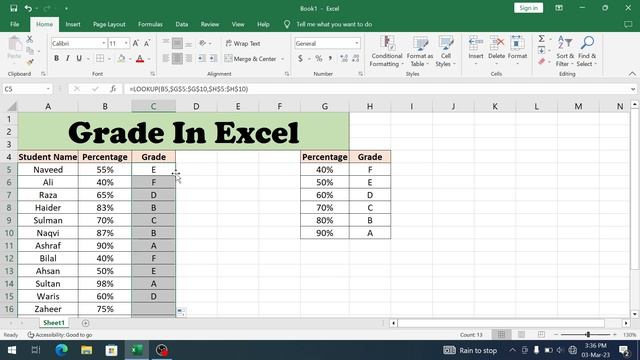The width and height of the screenshot is (640, 360).
Task: Open the General number format dropdown
Action: click(356, 43)
